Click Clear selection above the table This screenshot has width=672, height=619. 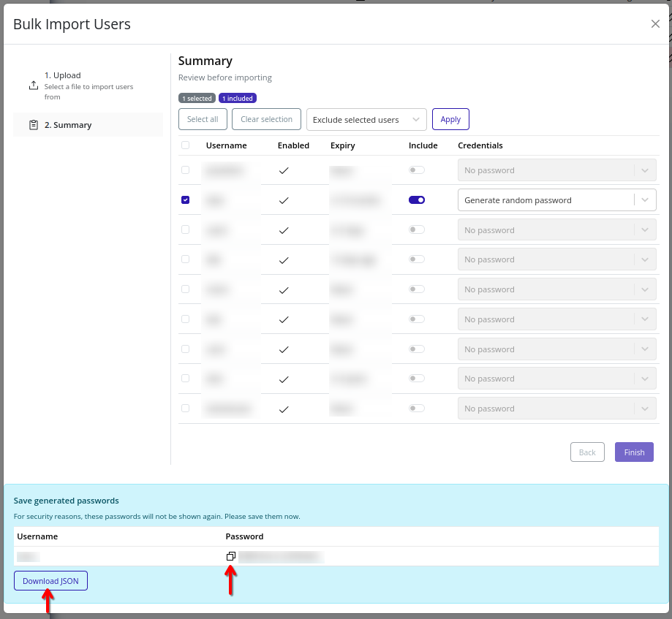point(266,118)
